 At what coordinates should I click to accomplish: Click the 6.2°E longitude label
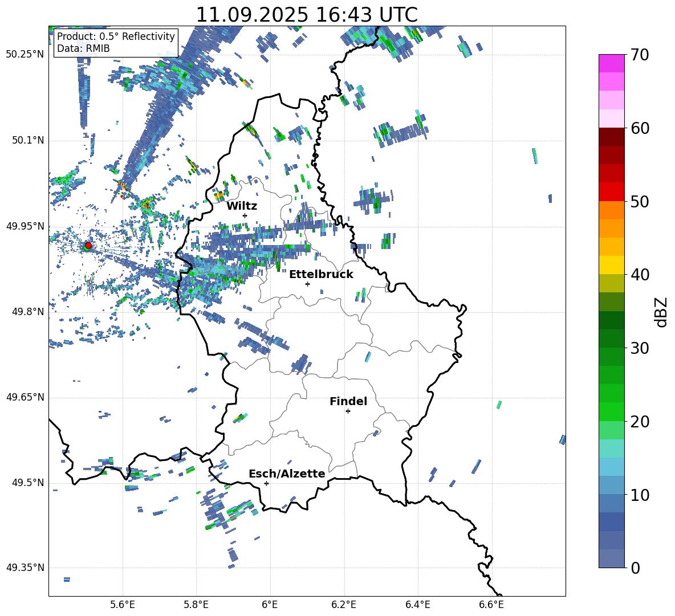point(344,605)
